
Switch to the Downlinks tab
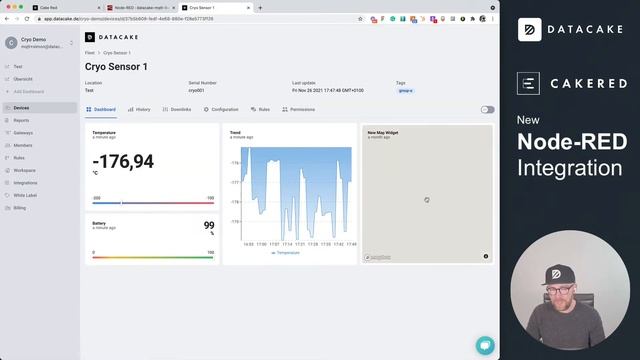177,109
